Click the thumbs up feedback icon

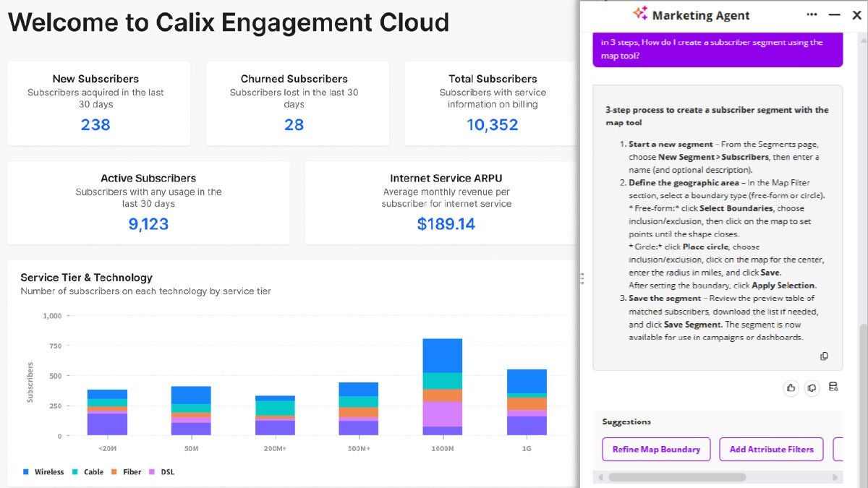(791, 388)
